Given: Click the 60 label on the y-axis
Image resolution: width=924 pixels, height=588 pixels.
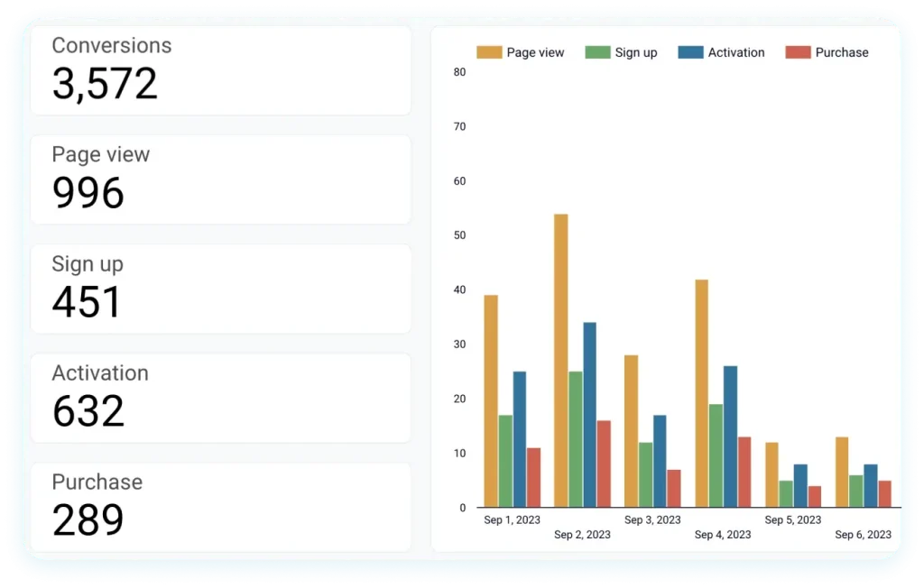Looking at the screenshot, I should pos(459,181).
